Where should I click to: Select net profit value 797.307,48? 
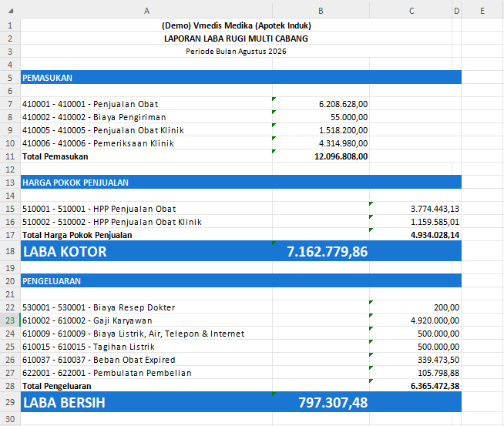(x=333, y=403)
